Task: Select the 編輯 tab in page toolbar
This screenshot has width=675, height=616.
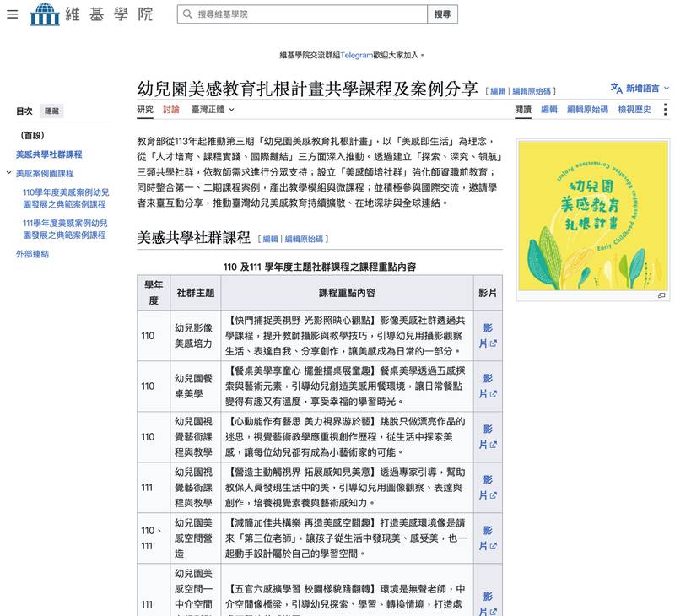Action: [x=549, y=110]
